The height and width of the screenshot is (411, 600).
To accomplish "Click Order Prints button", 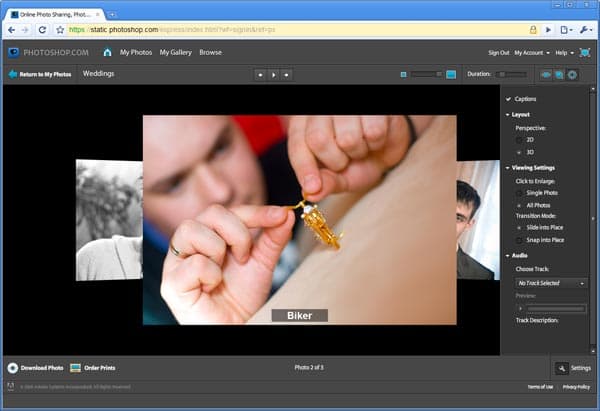I will pyautogui.click(x=100, y=368).
